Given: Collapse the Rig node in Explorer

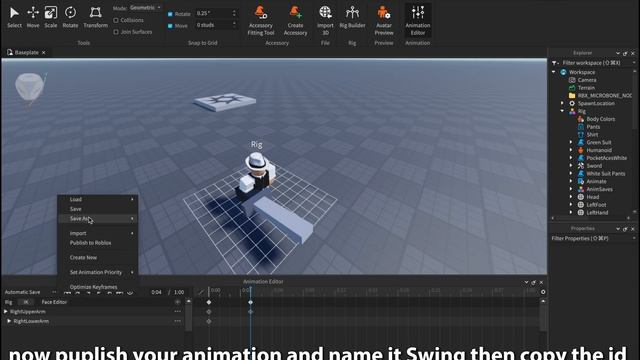Looking at the screenshot, I should point(562,111).
